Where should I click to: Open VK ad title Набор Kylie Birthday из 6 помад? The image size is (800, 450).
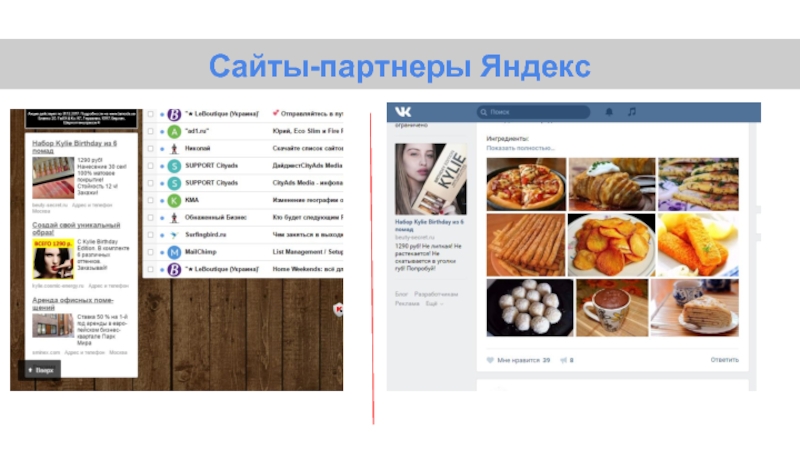point(429,226)
